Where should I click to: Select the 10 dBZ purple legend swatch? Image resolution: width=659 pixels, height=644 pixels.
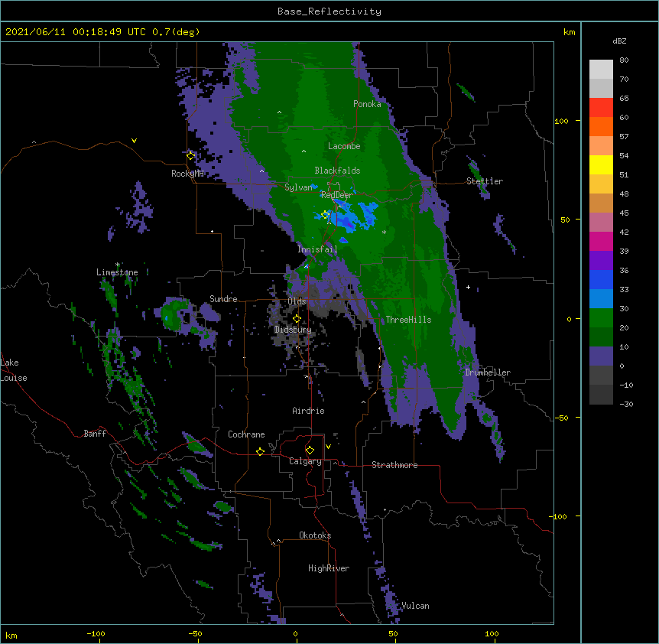tap(601, 356)
